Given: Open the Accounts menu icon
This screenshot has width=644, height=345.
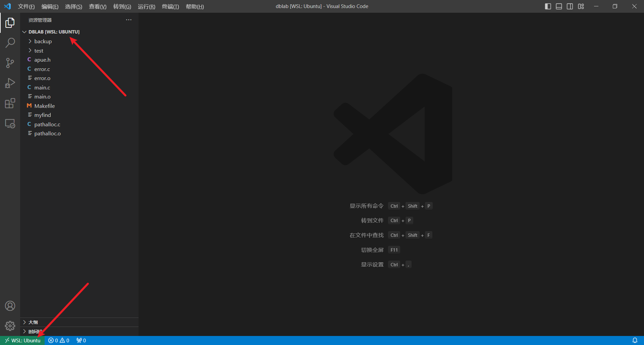Looking at the screenshot, I should click(10, 306).
